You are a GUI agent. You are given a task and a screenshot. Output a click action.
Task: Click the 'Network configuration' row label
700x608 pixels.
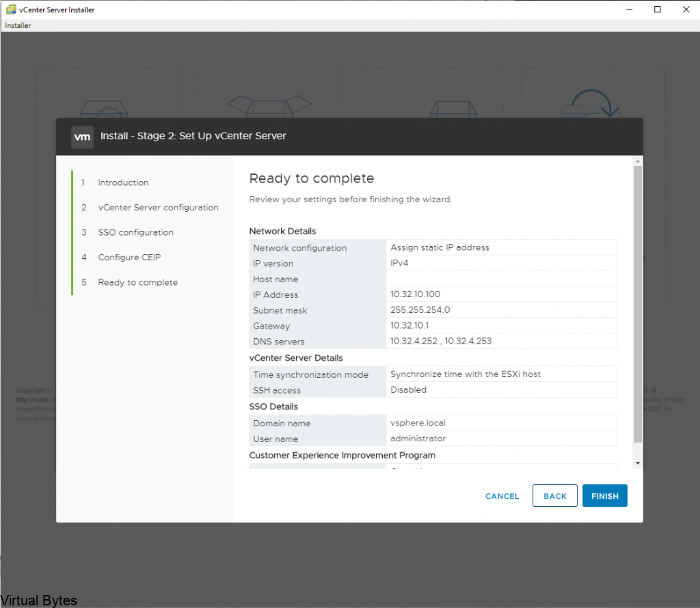coord(299,247)
